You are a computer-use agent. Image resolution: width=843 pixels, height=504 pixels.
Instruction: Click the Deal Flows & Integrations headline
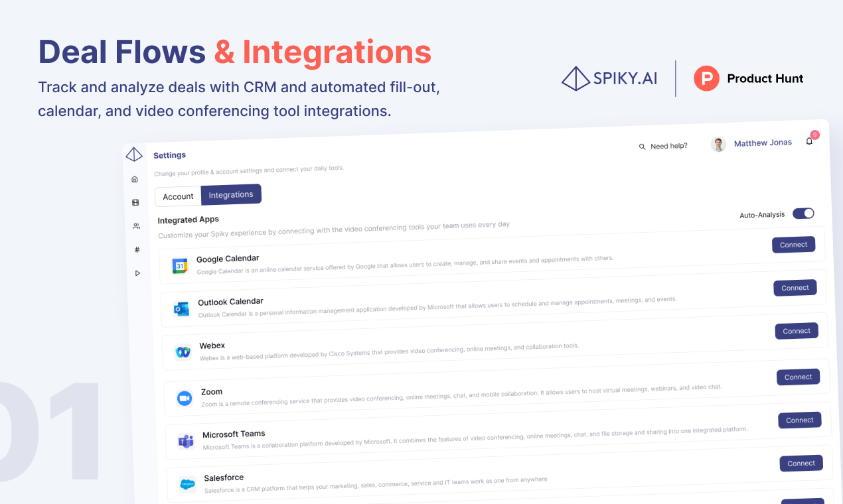[235, 52]
